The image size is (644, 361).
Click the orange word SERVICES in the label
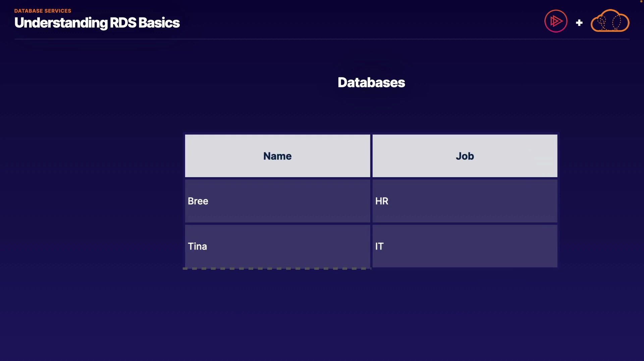pos(58,11)
